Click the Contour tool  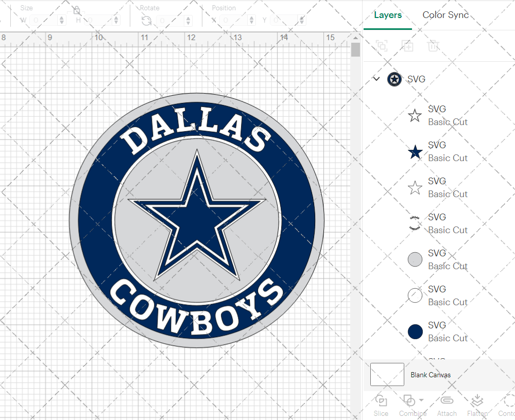coord(508,406)
